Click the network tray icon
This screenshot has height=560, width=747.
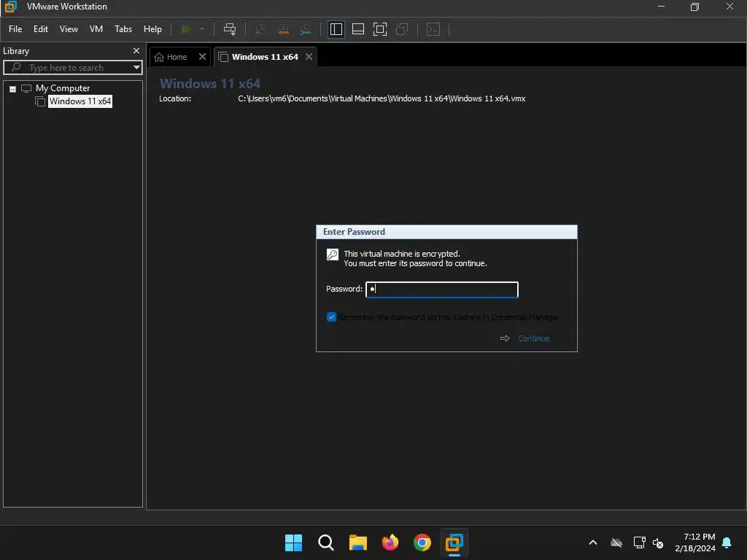639,542
